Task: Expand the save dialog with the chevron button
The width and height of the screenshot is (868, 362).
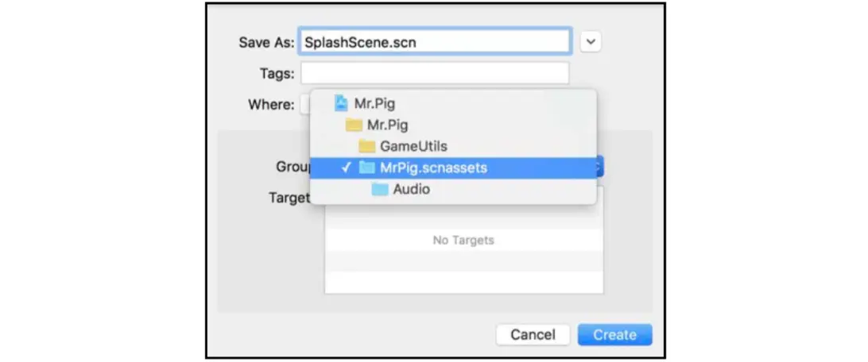Action: (590, 43)
